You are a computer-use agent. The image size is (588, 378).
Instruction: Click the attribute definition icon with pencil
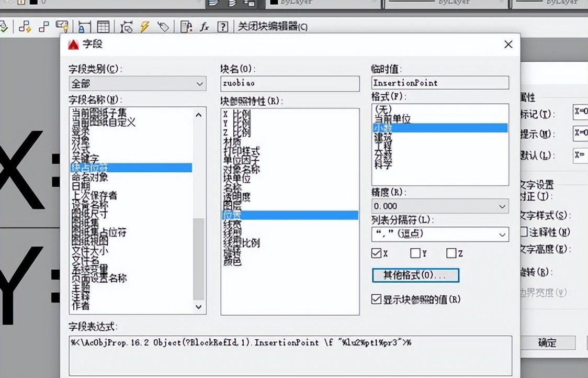point(62,26)
